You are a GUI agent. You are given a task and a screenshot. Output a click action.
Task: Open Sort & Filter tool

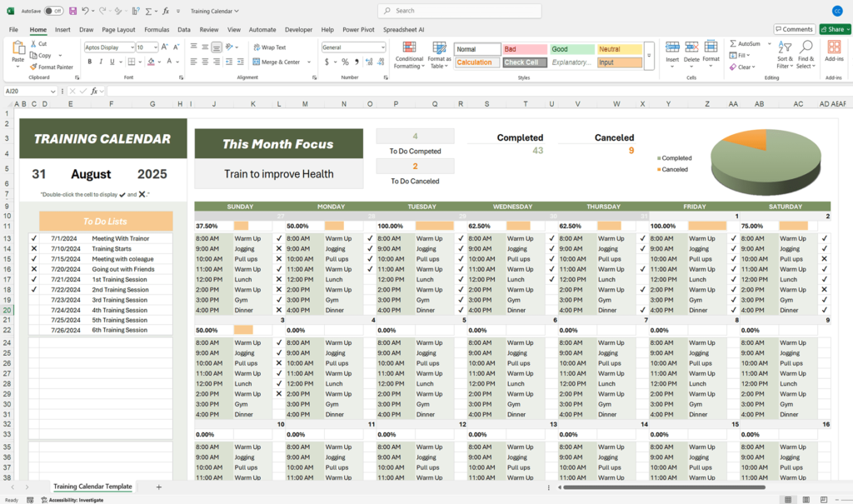click(x=785, y=47)
